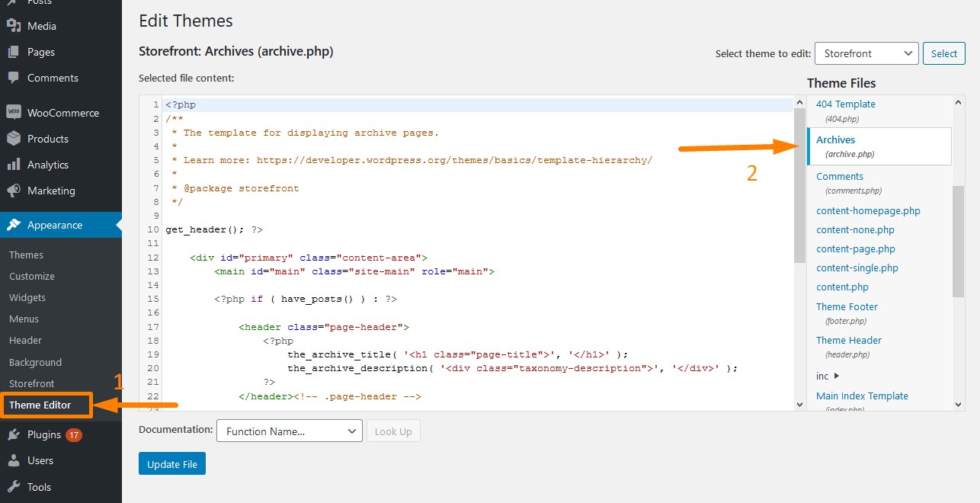This screenshot has height=503, width=980.
Task: Click the Select theme button
Action: coord(944,53)
